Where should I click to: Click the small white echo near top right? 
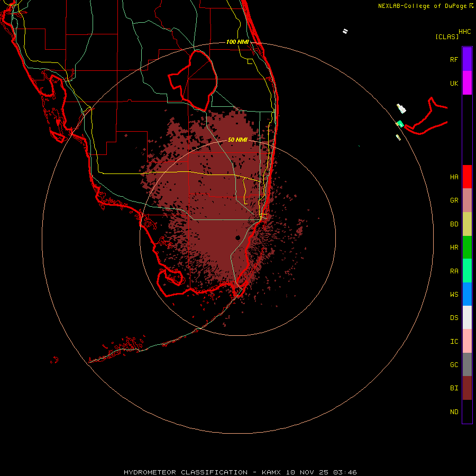point(345,31)
